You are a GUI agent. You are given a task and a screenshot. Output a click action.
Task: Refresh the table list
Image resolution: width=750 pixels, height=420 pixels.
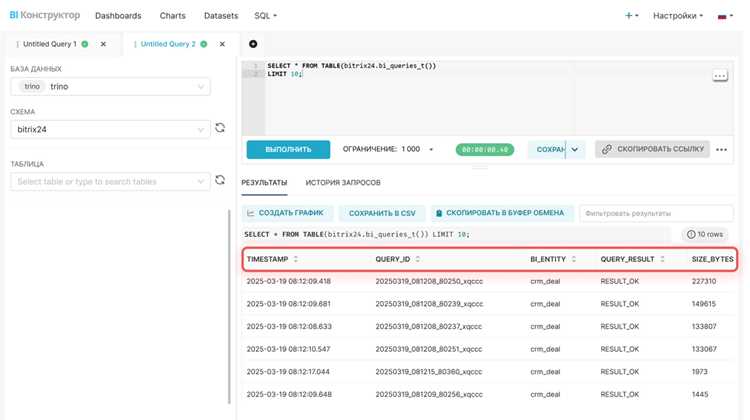[x=220, y=180]
